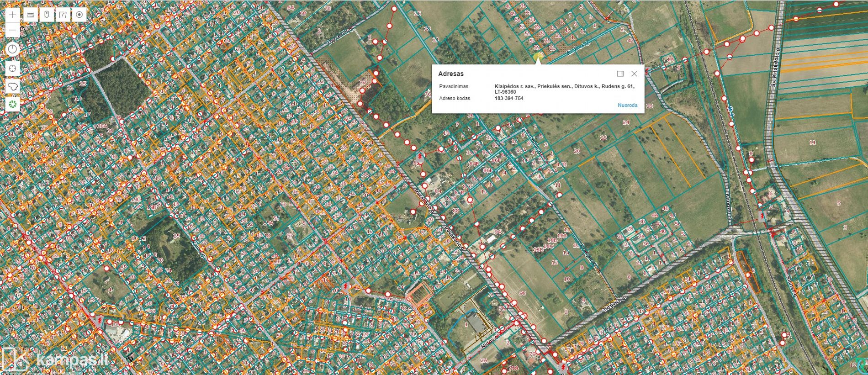Viewport: 868px width, 375px height.
Task: Open the share map tool
Action: [63, 15]
